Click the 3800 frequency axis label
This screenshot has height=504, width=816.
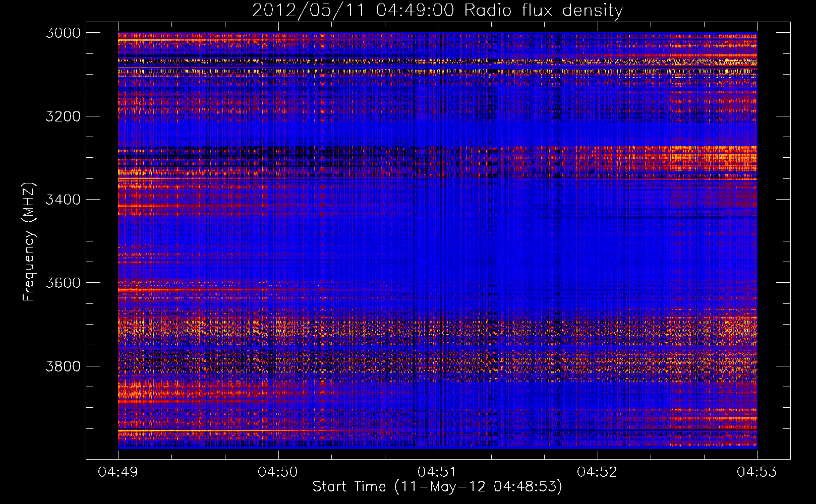click(63, 366)
